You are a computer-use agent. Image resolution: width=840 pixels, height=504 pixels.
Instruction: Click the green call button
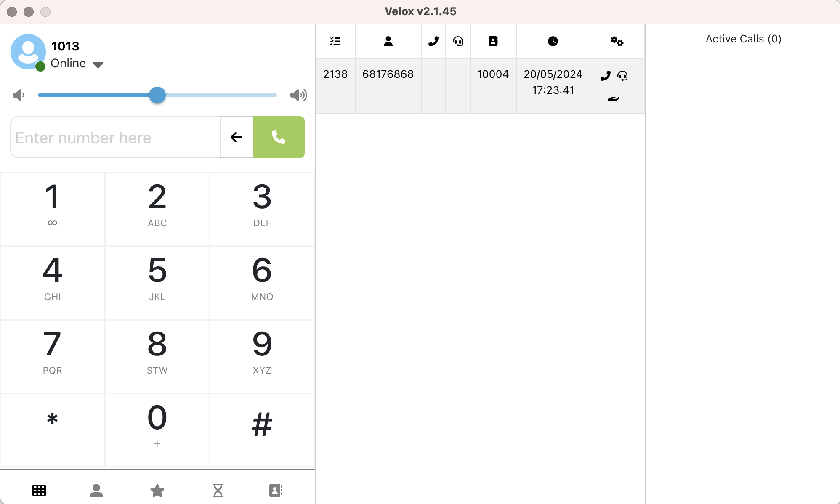279,137
